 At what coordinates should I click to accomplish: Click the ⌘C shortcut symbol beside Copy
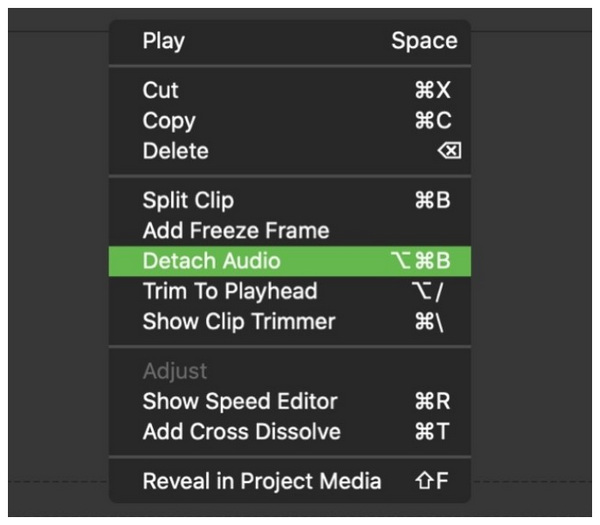tap(432, 121)
